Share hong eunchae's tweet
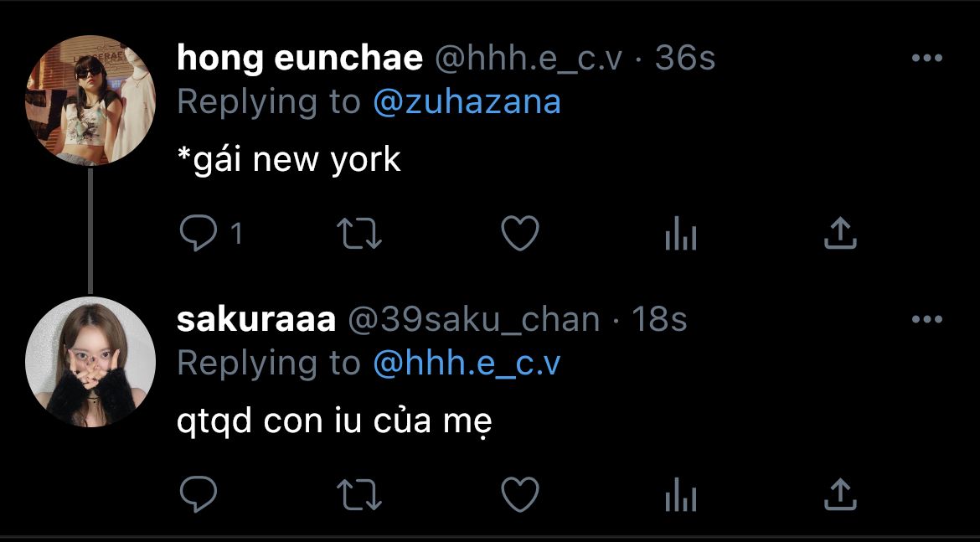The image size is (980, 542). [840, 233]
